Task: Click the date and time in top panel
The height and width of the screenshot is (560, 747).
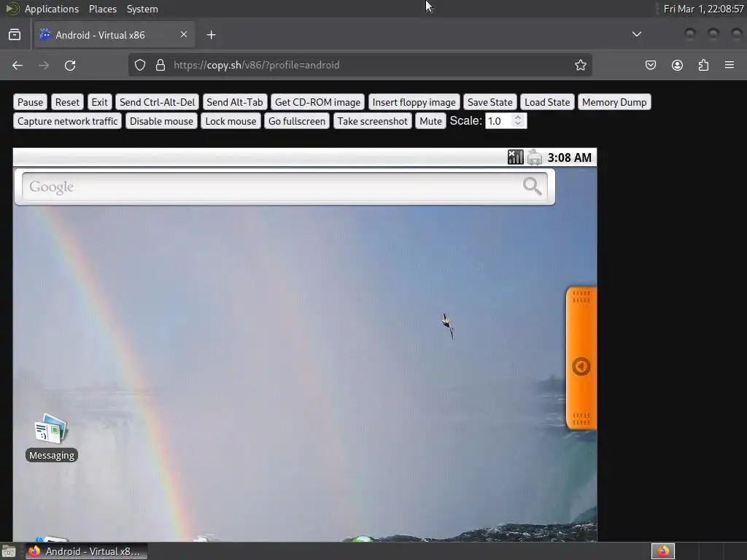Action: click(704, 9)
